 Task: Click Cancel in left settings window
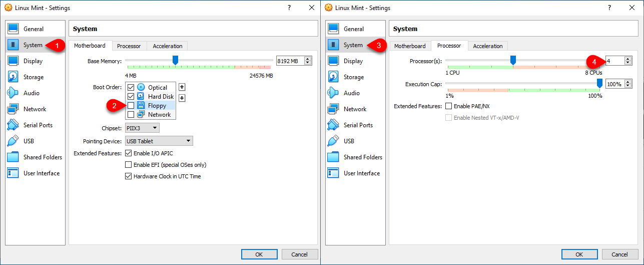click(x=299, y=254)
